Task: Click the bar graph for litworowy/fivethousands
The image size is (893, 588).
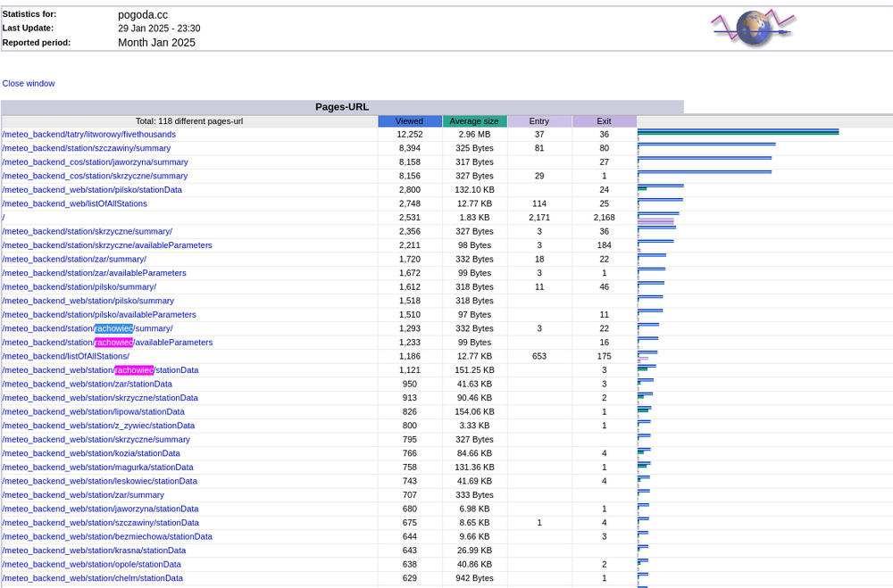Action: point(738,133)
